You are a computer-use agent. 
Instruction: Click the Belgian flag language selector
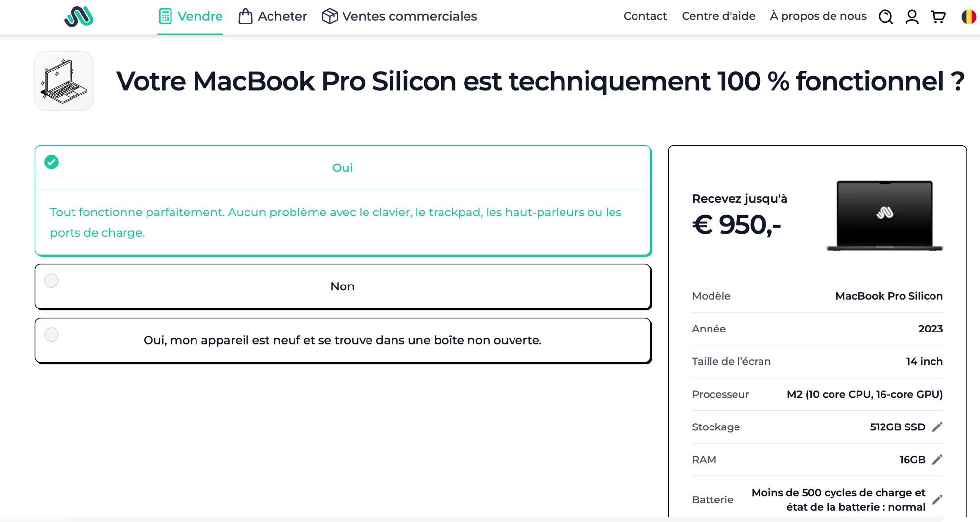(969, 17)
